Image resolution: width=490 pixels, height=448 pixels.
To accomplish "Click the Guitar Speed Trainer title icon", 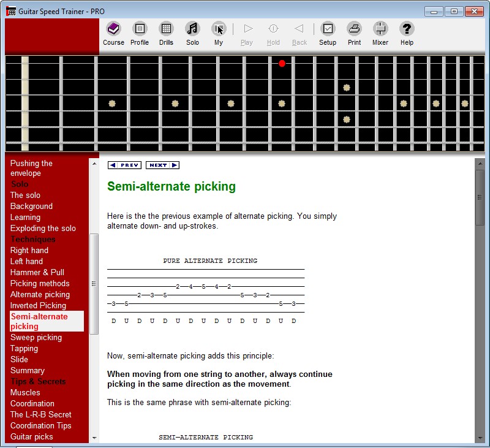I will [x=11, y=11].
